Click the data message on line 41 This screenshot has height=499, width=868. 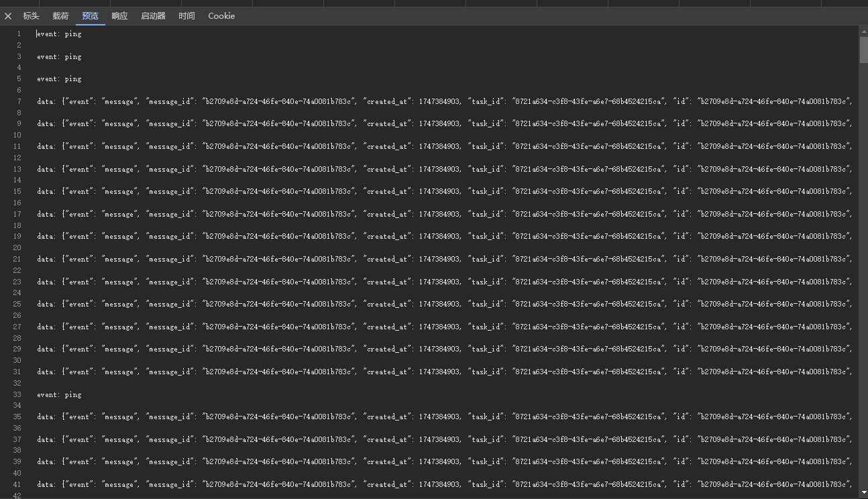click(445, 485)
